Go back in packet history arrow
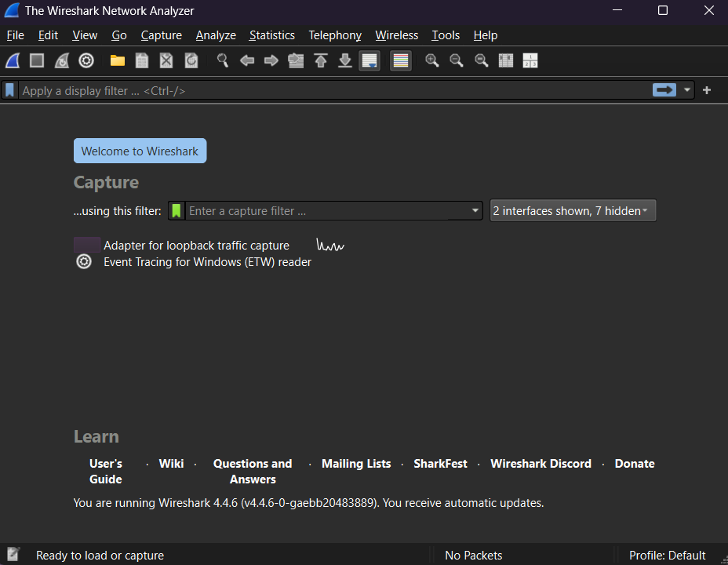The width and height of the screenshot is (728, 565). tap(247, 60)
